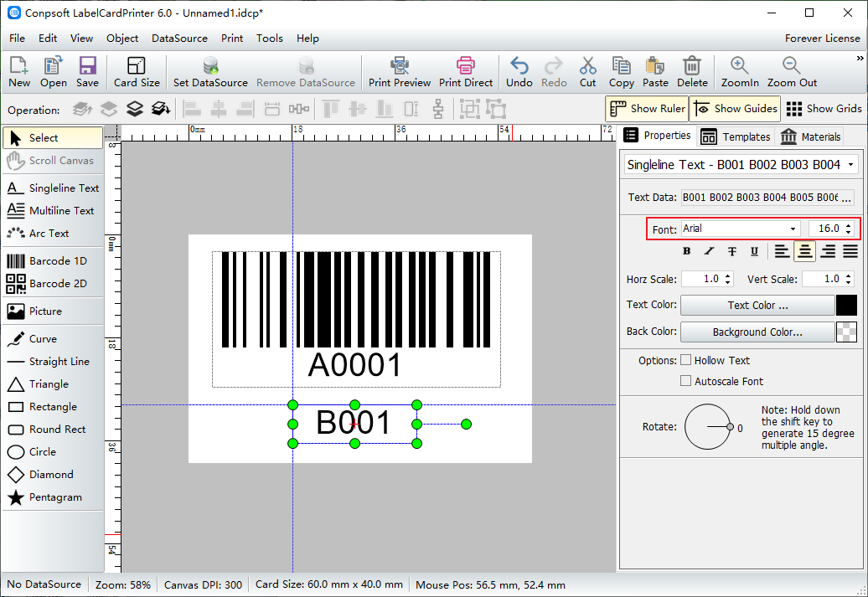Click the Print Direct icon
The height and width of the screenshot is (597, 868).
[466, 72]
